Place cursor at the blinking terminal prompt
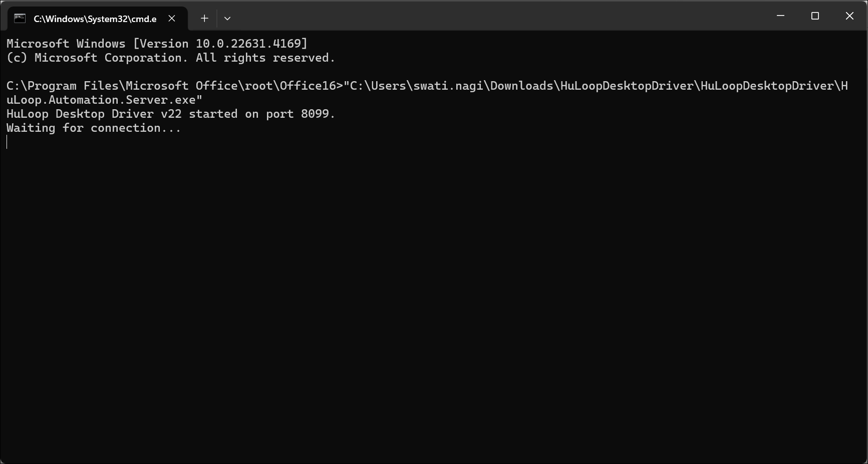This screenshot has width=868, height=464. click(7, 142)
